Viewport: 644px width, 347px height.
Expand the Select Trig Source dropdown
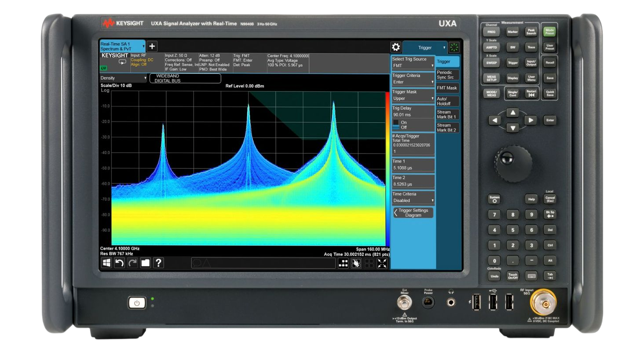pyautogui.click(x=413, y=66)
